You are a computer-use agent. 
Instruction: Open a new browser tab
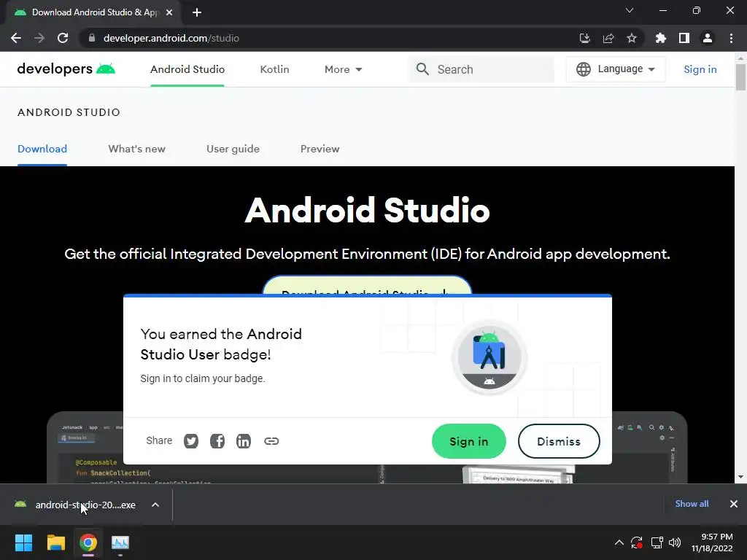click(197, 12)
